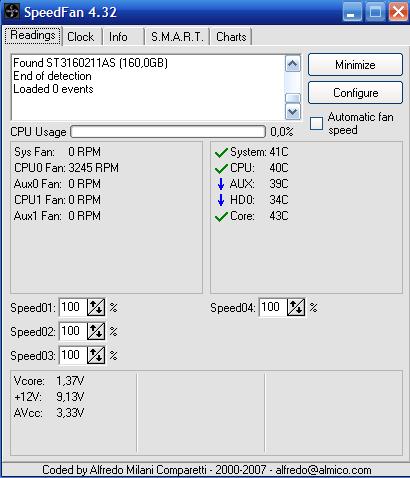The height and width of the screenshot is (478, 410).
Task: Click the 'Aux1 Fan: 0 RPM' reading
Action: point(57,216)
